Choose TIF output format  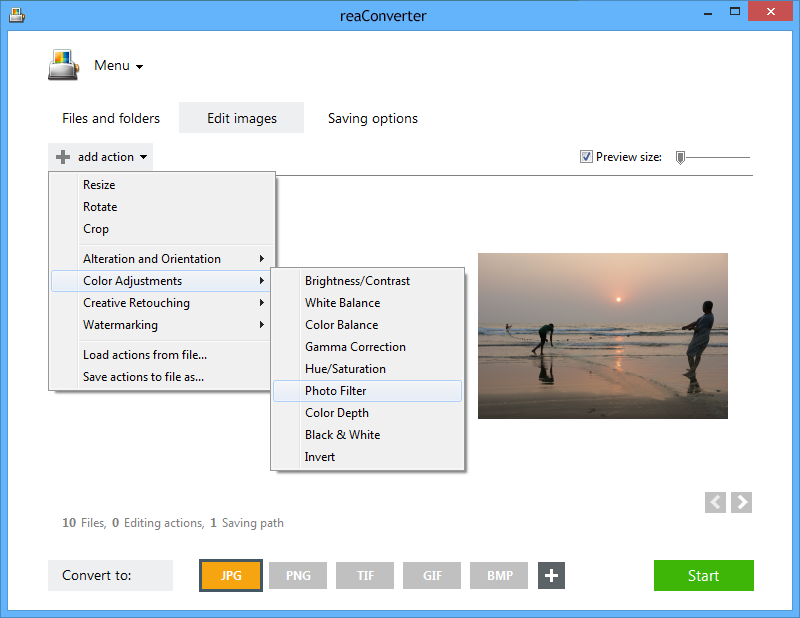point(365,576)
